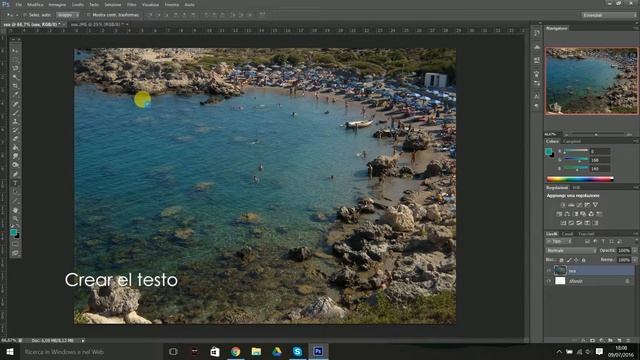The height and width of the screenshot is (360, 640).
Task: Toggle visibility of the Sfondo layer
Action: [x=549, y=281]
